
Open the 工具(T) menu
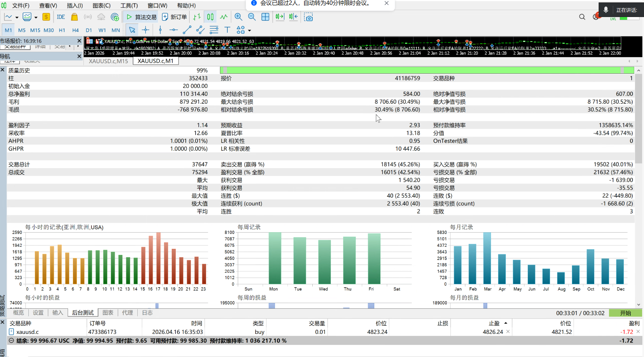click(129, 5)
